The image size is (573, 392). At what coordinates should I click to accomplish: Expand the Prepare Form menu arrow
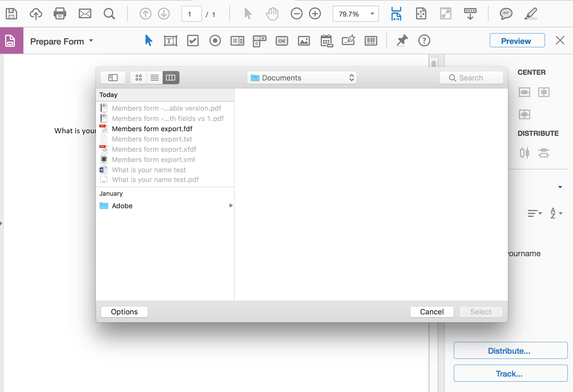click(x=91, y=41)
